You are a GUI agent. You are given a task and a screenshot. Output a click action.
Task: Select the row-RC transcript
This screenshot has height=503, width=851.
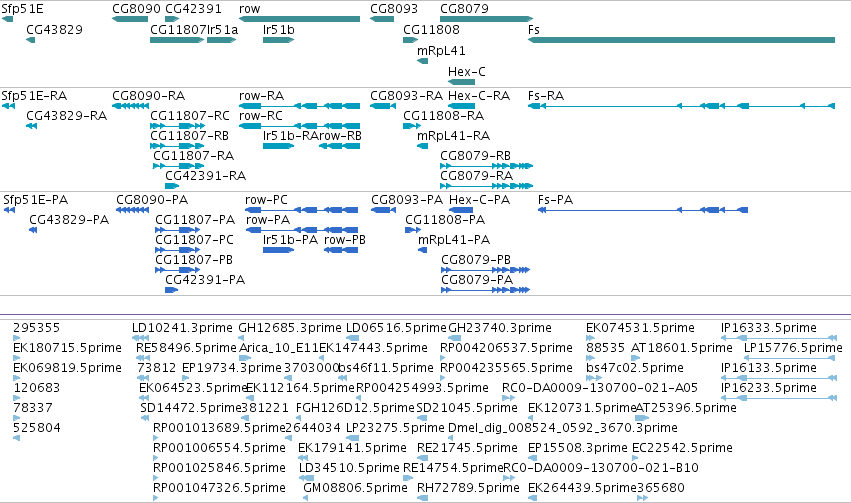pos(299,126)
